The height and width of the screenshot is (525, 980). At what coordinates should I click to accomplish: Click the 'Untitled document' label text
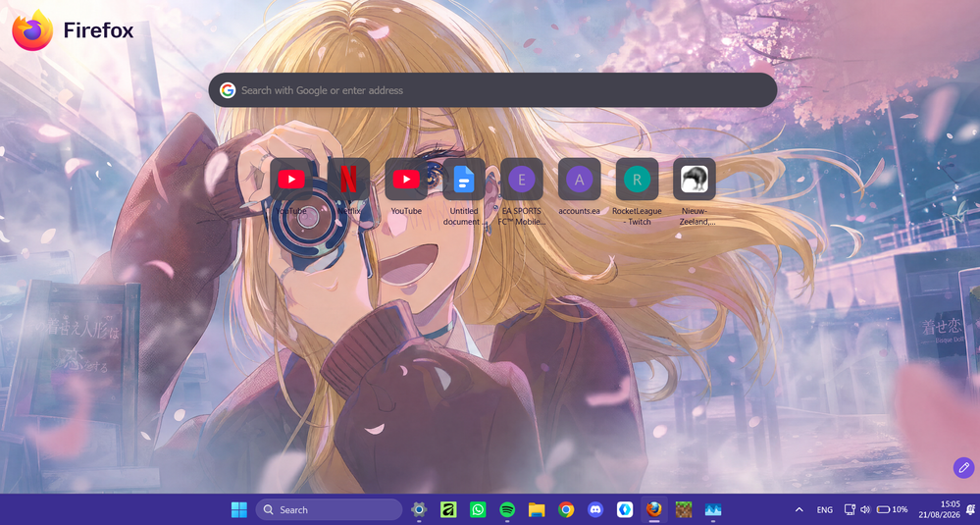tap(464, 216)
